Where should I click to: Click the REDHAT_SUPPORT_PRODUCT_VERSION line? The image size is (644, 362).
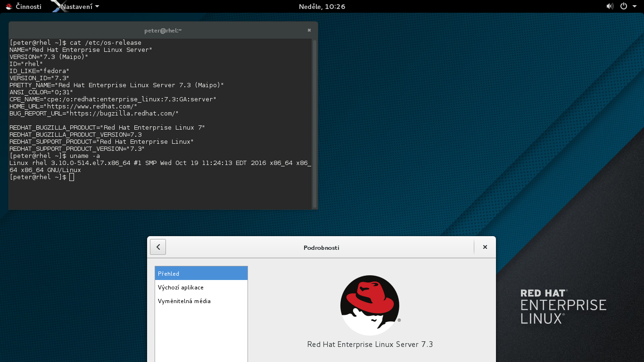click(x=77, y=148)
